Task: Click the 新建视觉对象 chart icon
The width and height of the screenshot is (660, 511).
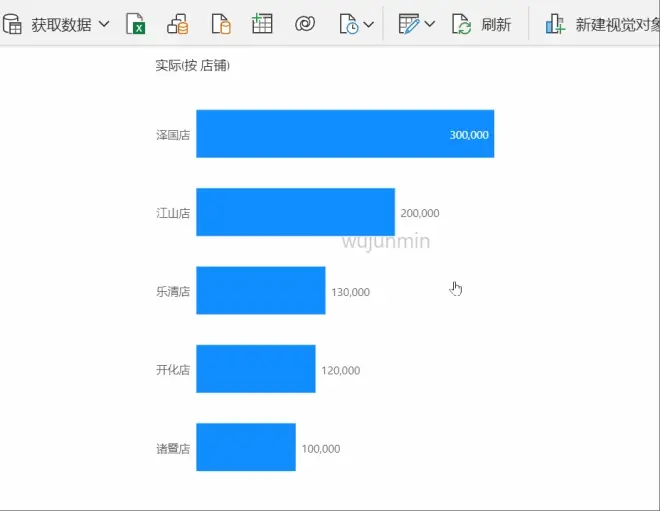Action: 555,24
